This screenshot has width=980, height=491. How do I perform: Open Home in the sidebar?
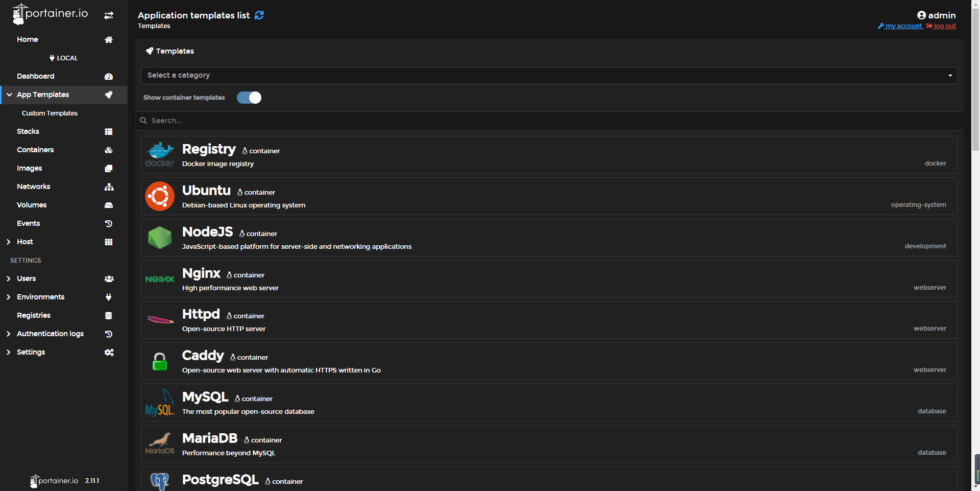[28, 39]
